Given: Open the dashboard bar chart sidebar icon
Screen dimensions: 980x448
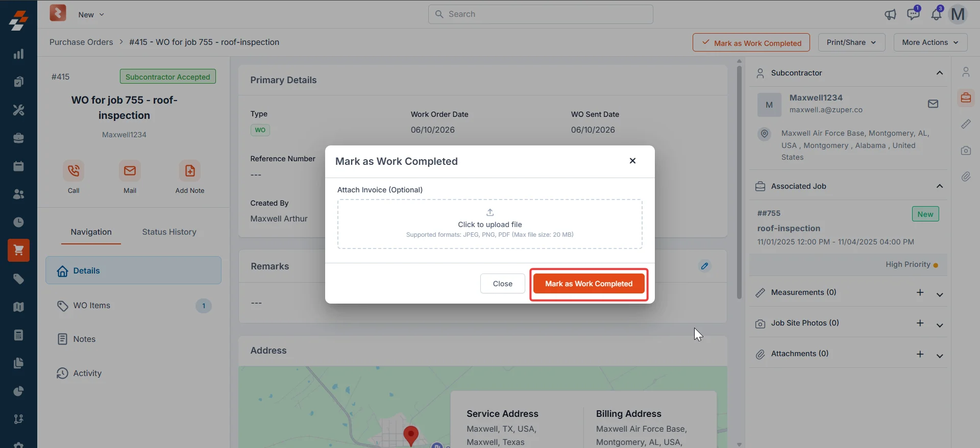Looking at the screenshot, I should (18, 54).
